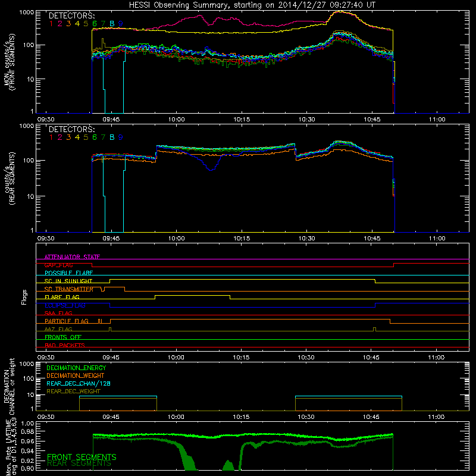Click the DETECTORS: legend heading in rear segments panel

click(x=71, y=129)
